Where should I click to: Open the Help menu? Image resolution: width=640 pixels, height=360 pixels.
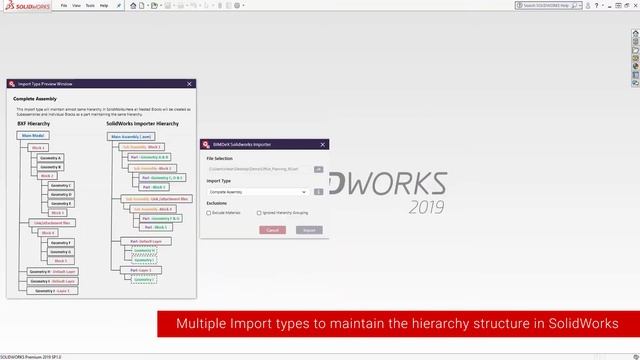click(104, 6)
